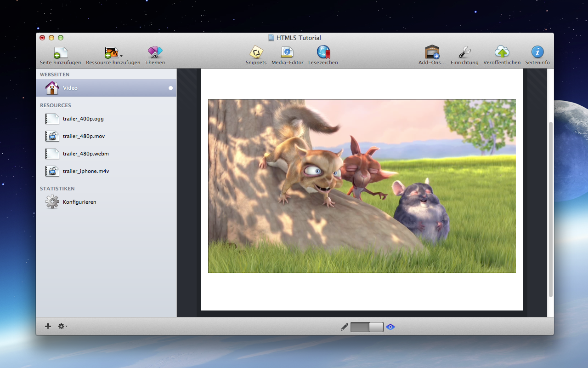
Task: Click the HTML5 Tutorial document title icon
Action: click(271, 38)
